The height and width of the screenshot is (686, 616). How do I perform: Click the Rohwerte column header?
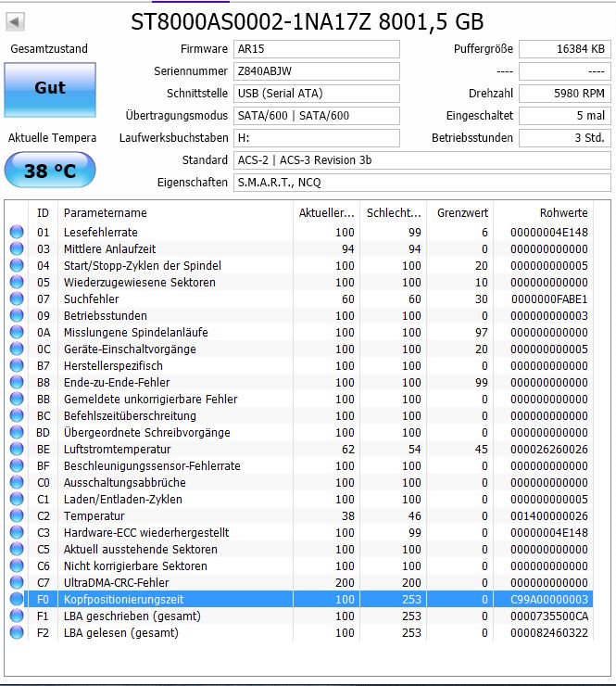(544, 213)
